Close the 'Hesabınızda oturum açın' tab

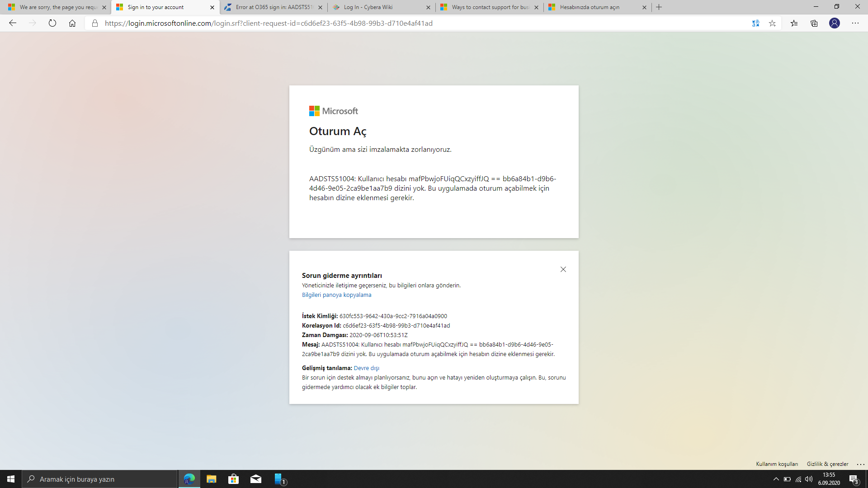pyautogui.click(x=645, y=7)
